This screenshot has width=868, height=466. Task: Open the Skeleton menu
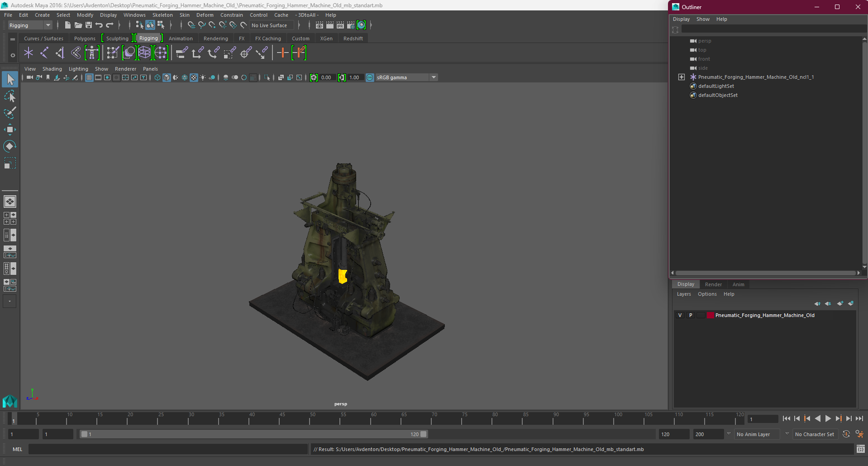(x=162, y=15)
